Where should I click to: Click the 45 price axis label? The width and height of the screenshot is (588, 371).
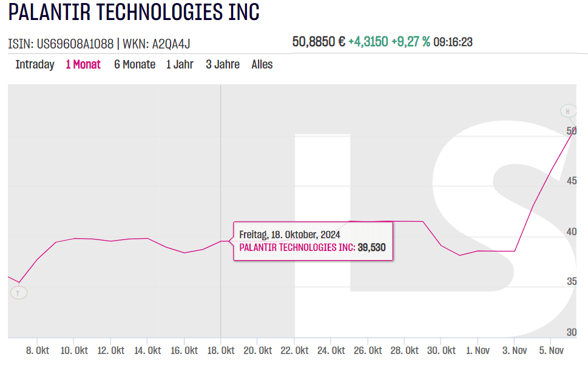pos(571,181)
